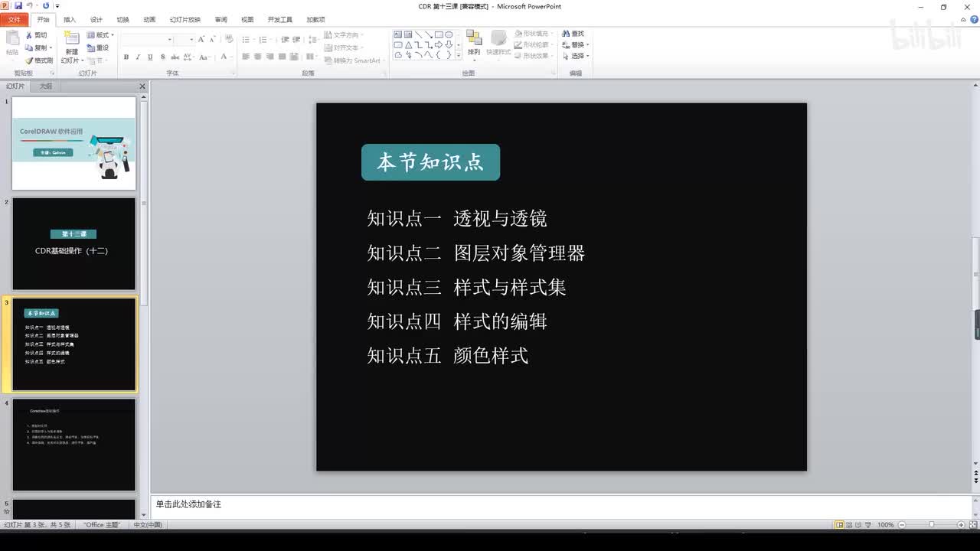980x551 pixels.
Task: Switch to the 大纲 (Outline) pane tab
Action: click(x=46, y=86)
